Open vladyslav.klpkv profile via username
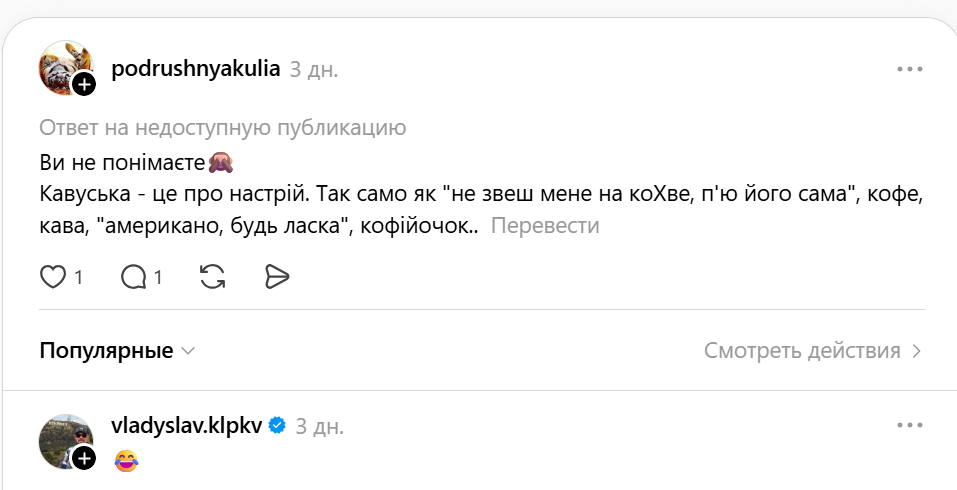Viewport: 957px width, 490px height. [x=186, y=425]
